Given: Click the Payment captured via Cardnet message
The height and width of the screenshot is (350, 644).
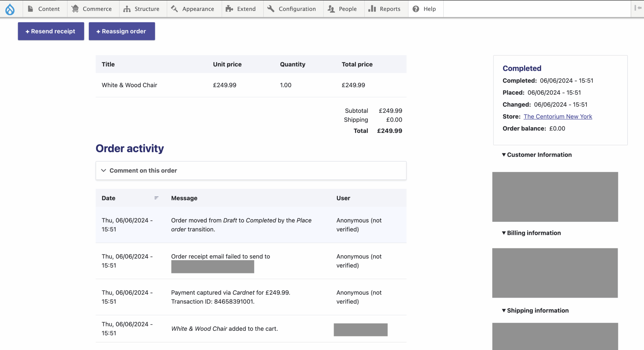Looking at the screenshot, I should pos(231,297).
